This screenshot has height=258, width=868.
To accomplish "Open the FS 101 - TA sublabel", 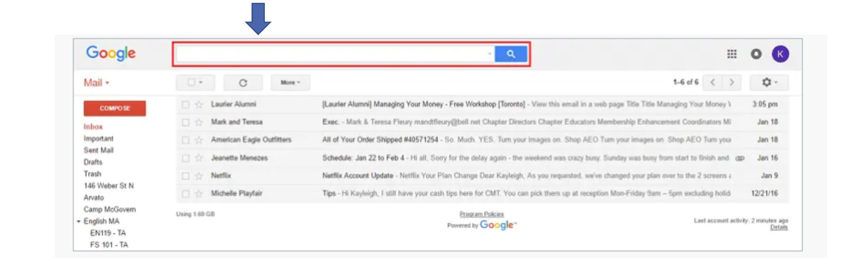I will [x=109, y=245].
